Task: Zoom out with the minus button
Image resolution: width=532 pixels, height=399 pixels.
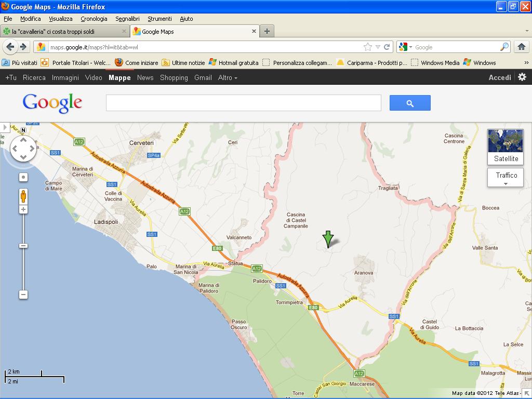Action: 23,295
